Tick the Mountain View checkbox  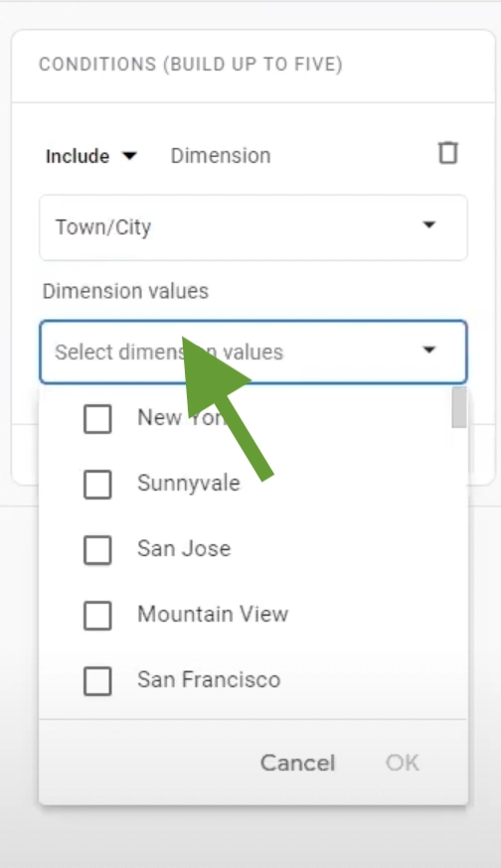[97, 615]
